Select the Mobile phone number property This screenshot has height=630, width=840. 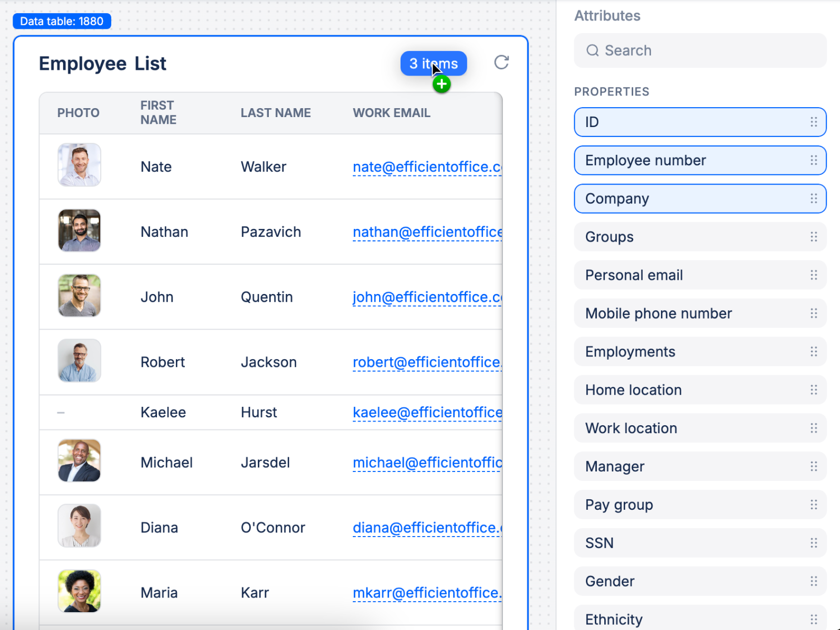point(682,313)
